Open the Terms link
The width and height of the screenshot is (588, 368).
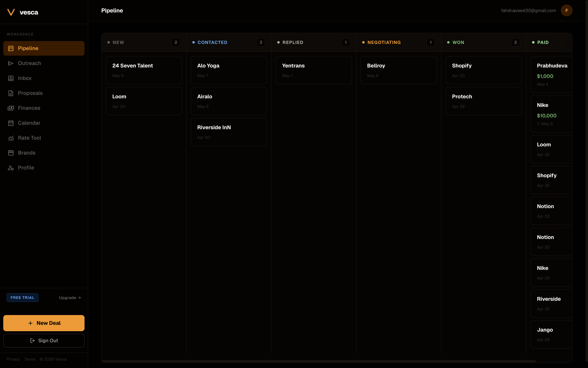(x=30, y=359)
